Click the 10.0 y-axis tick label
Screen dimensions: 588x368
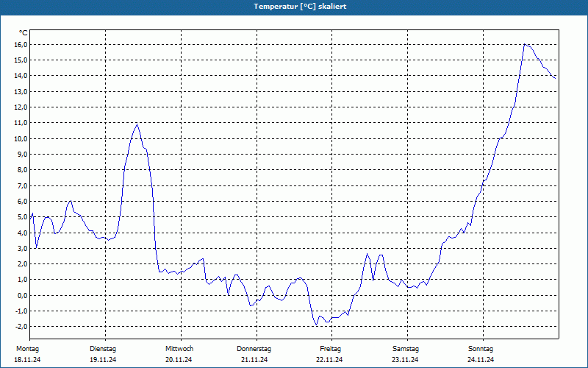21,138
